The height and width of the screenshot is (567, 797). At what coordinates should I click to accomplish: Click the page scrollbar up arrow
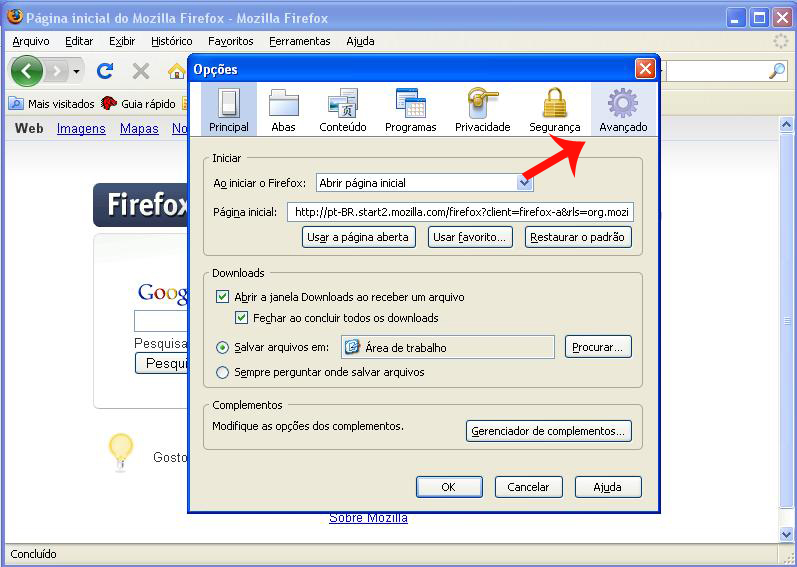(x=787, y=124)
